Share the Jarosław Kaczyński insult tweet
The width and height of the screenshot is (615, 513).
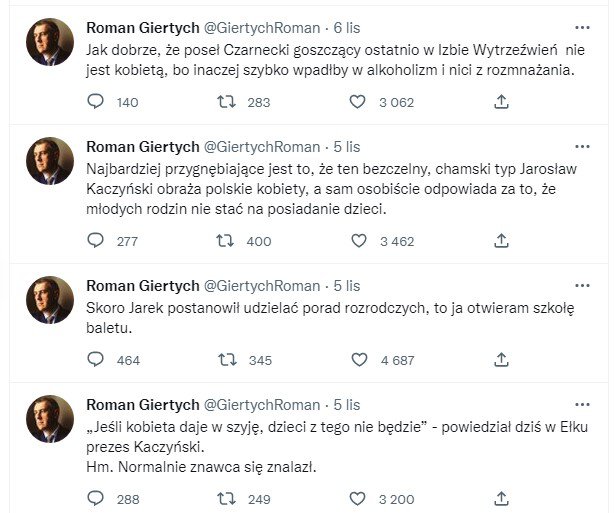pyautogui.click(x=501, y=240)
